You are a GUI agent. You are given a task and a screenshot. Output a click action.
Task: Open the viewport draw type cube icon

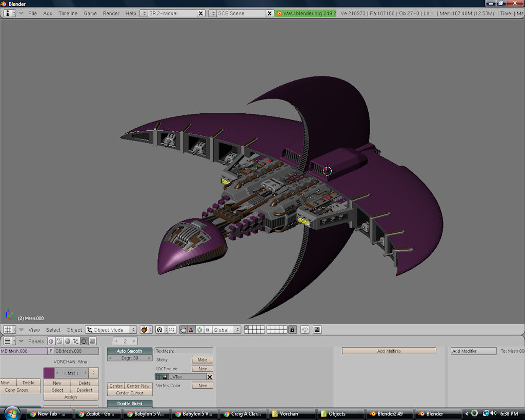146,330
